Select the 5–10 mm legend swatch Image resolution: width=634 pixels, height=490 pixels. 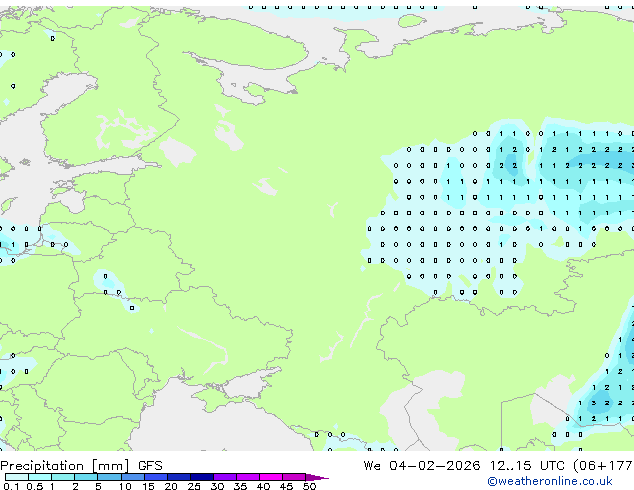point(109,477)
